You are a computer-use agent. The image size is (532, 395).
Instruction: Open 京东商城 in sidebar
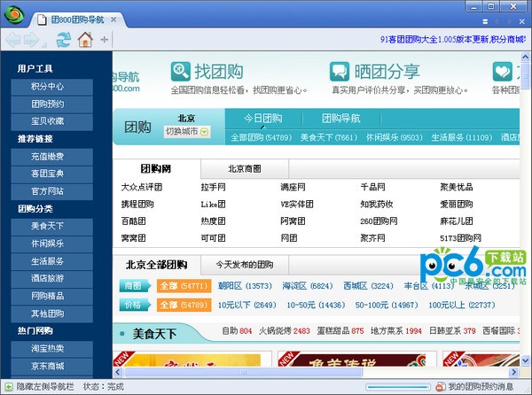(x=51, y=366)
